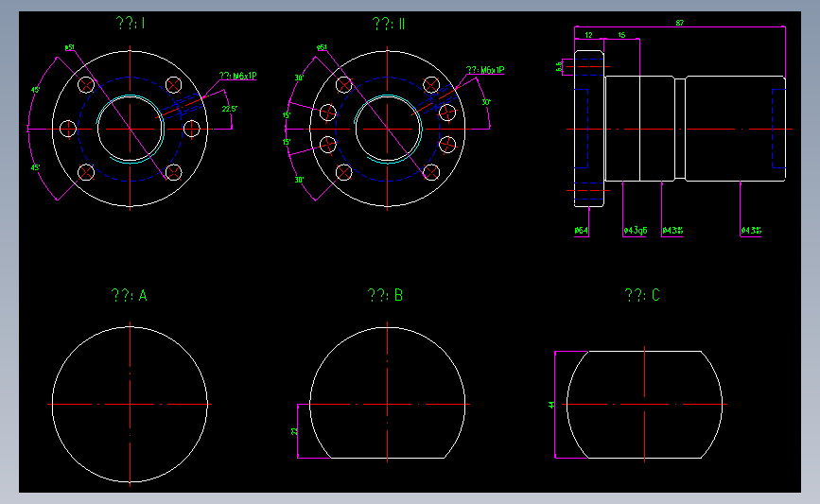The image size is (820, 504).
Task: Select the double-flat outline in view C
Action: point(644,405)
